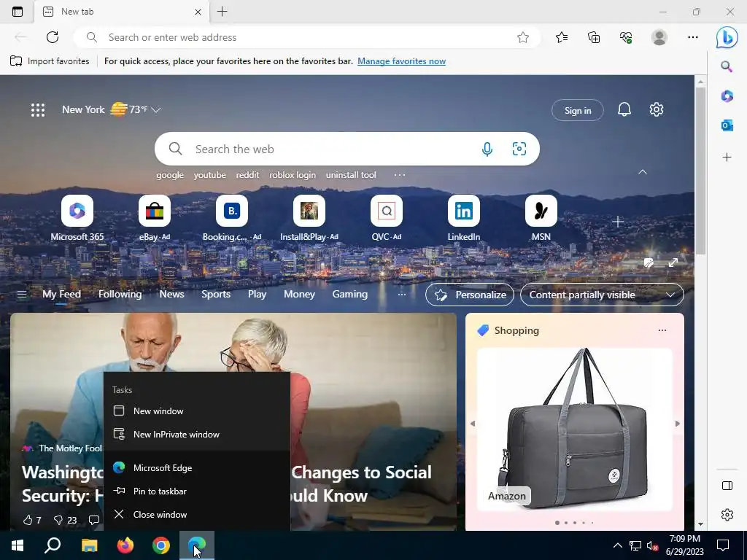Open sidebar settings gear at bottom

(x=727, y=515)
